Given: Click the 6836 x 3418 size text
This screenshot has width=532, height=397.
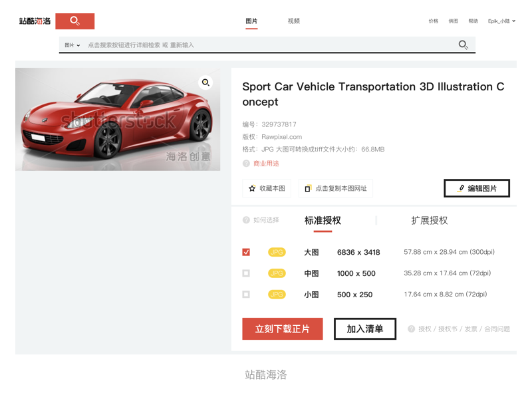Looking at the screenshot, I should 358,252.
